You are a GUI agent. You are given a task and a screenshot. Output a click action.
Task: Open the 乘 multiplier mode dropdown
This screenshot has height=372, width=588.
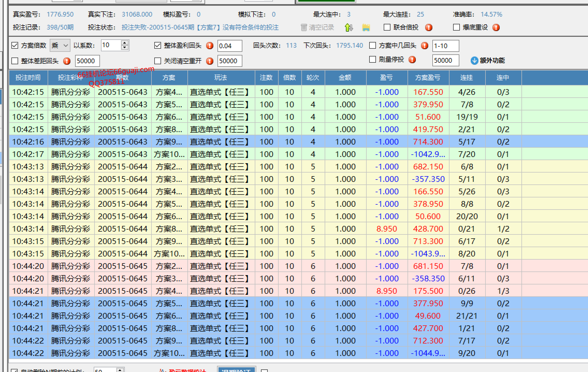coord(60,46)
